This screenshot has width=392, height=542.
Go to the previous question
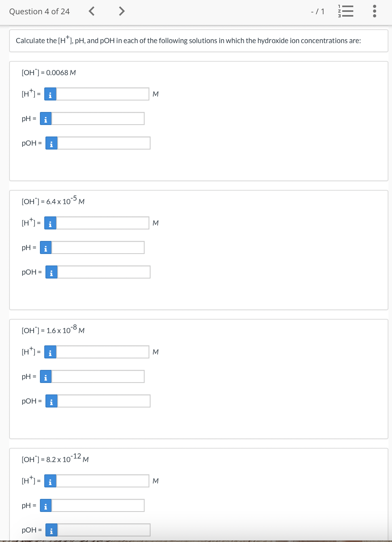pyautogui.click(x=91, y=11)
